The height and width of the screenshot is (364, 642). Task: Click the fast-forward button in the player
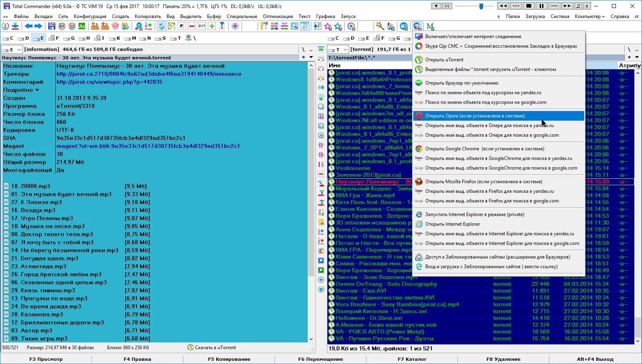(567, 6)
